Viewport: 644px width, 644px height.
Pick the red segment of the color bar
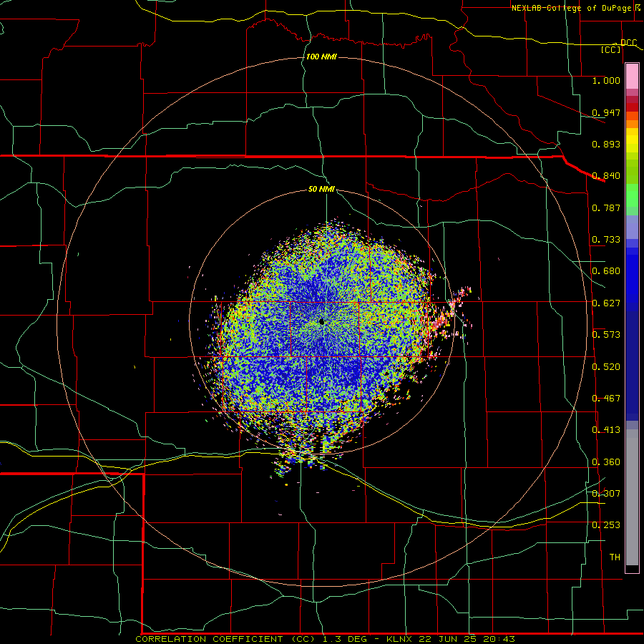(x=632, y=107)
